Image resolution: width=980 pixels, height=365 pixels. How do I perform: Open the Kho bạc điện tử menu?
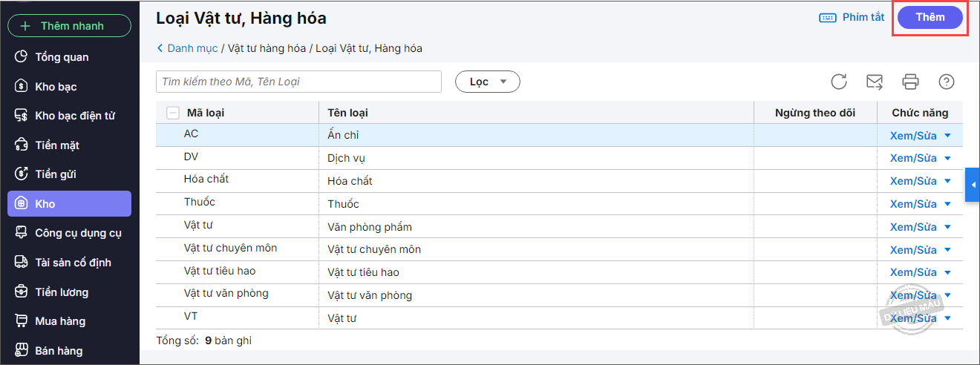(74, 116)
